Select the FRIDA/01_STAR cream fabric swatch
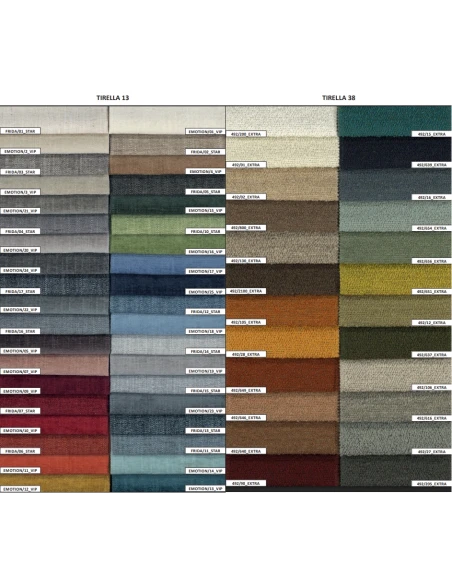 [x=54, y=120]
